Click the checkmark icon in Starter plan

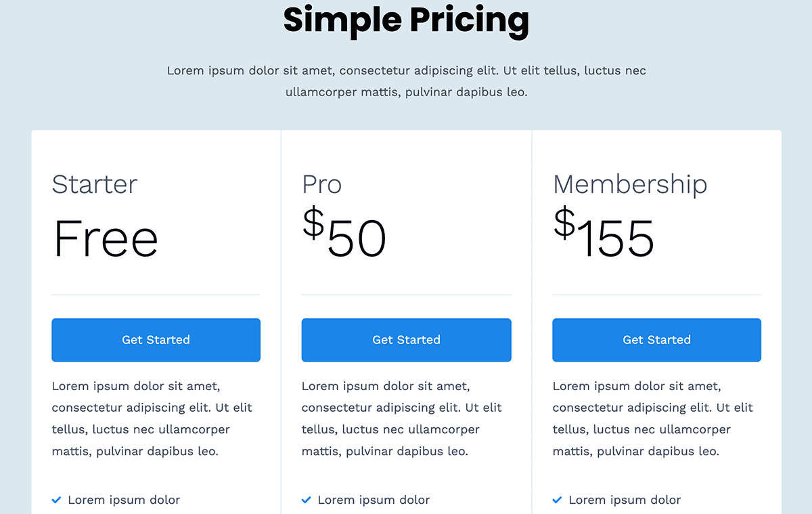tap(57, 500)
